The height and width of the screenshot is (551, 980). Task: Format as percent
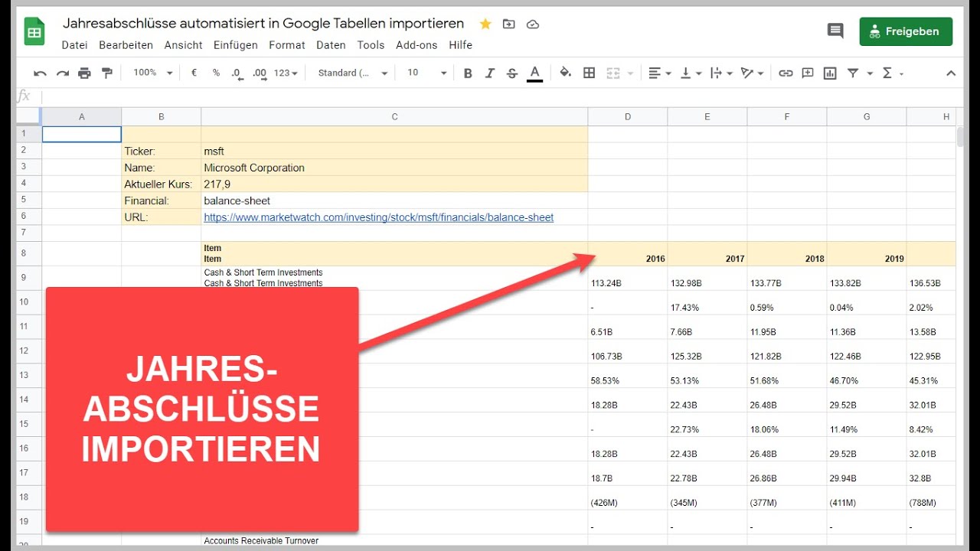216,73
